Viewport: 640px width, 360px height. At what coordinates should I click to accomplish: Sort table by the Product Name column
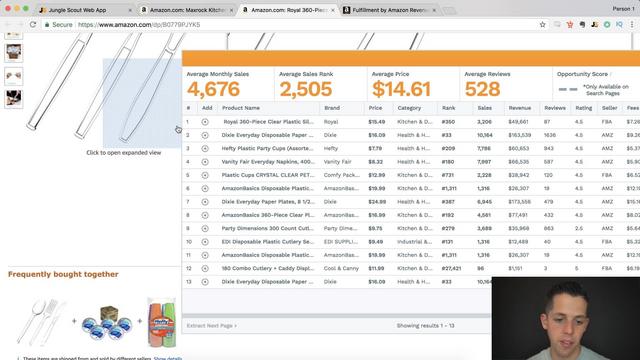click(x=241, y=108)
